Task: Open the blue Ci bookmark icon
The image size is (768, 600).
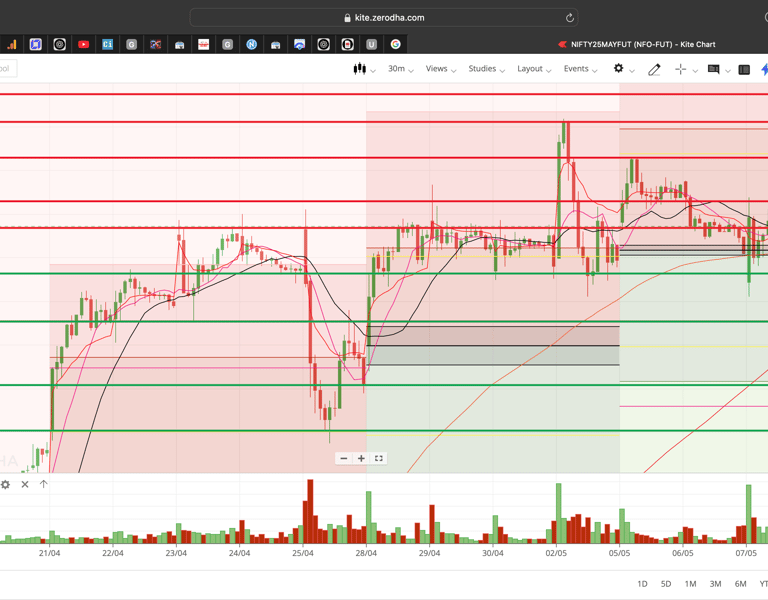Action: 107,45
